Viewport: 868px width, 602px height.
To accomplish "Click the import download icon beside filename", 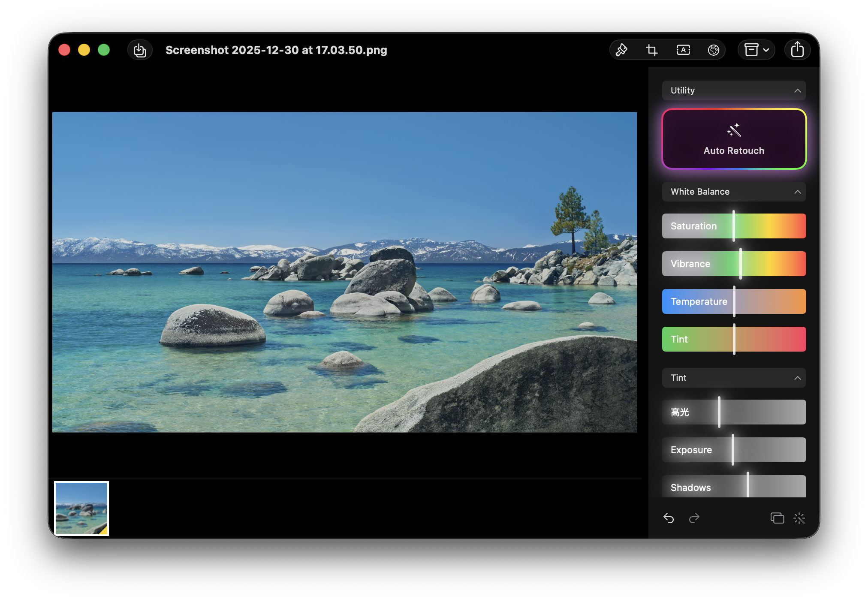I will (140, 50).
